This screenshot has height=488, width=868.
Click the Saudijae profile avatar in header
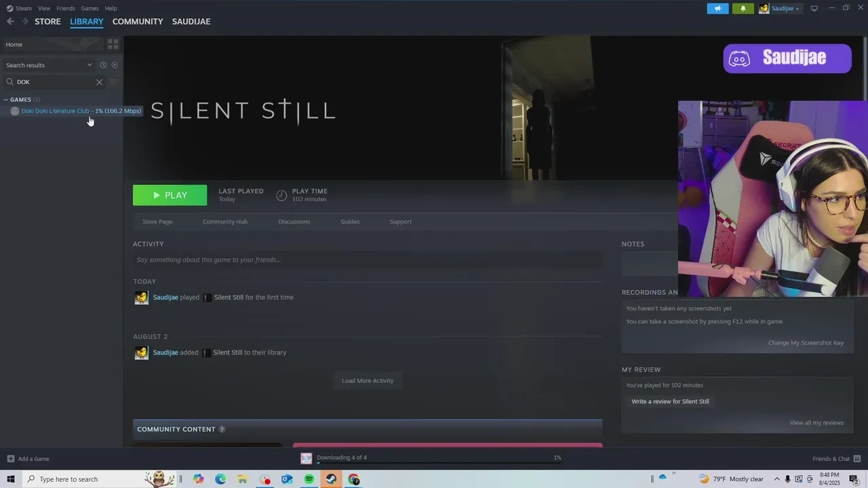[764, 8]
